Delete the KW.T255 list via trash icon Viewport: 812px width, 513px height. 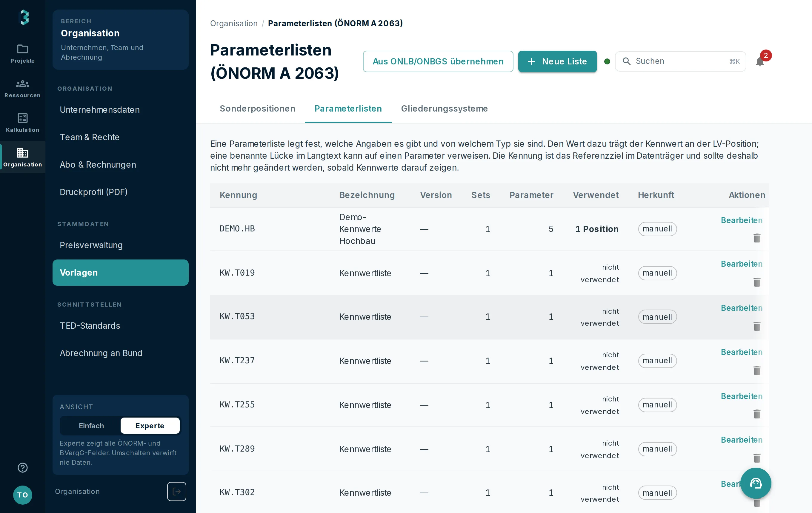pyautogui.click(x=757, y=414)
